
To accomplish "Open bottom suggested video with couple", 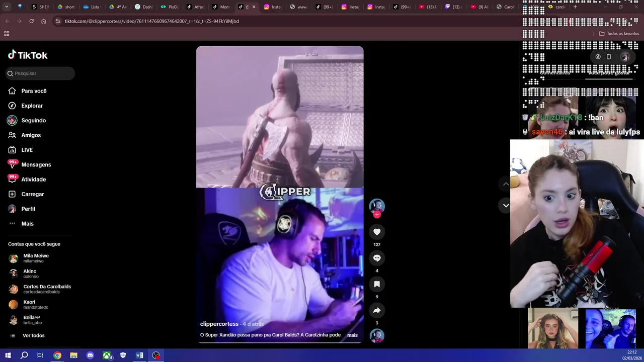I will point(611,329).
